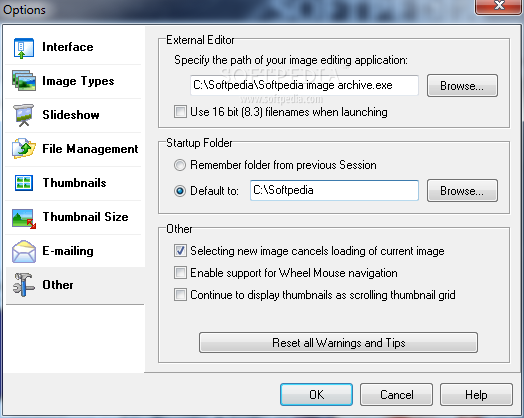Open File Management folder icon
The image size is (524, 418).
pos(24,148)
